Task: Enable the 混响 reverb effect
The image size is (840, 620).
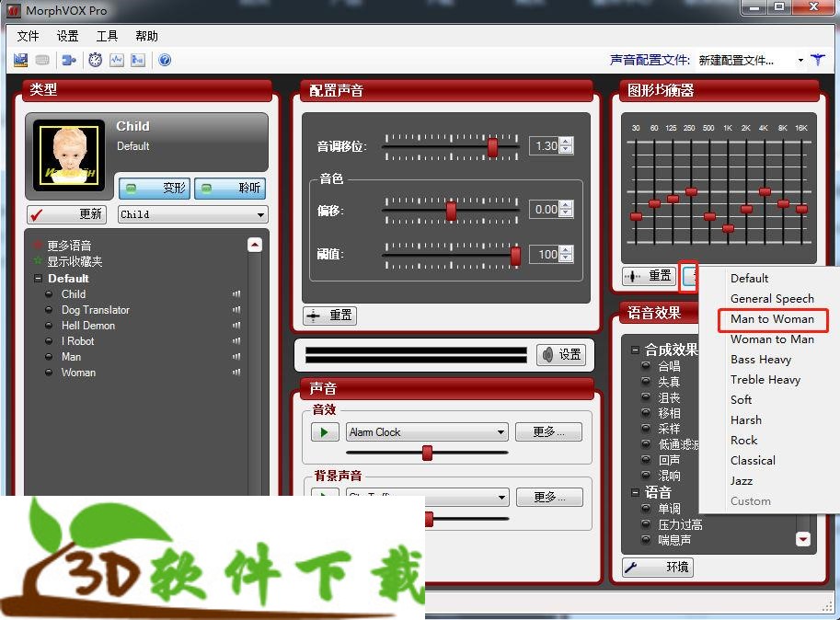Action: (x=669, y=476)
